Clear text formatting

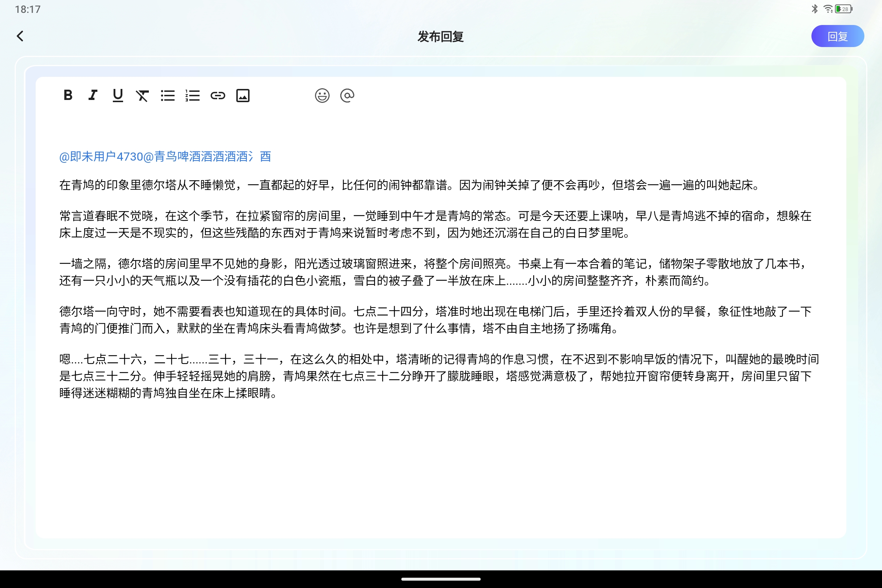coord(143,96)
